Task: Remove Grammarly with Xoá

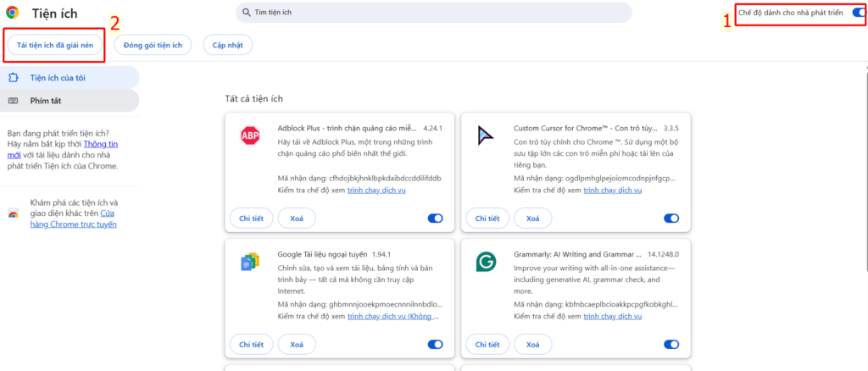Action: click(532, 345)
